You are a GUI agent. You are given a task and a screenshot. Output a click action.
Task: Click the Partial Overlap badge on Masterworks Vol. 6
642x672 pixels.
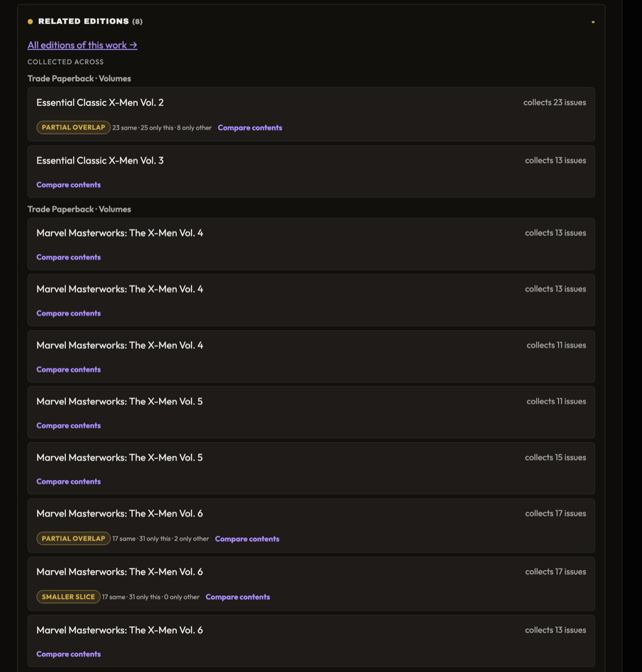(x=74, y=538)
